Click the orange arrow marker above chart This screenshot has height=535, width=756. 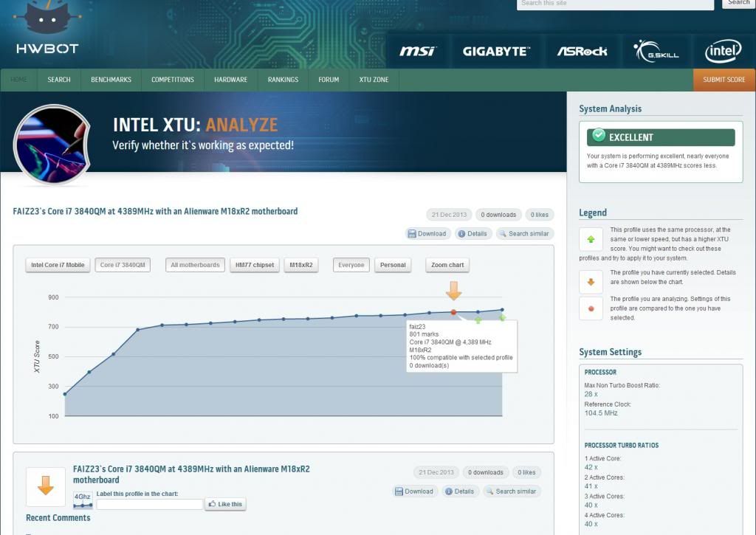pos(453,291)
